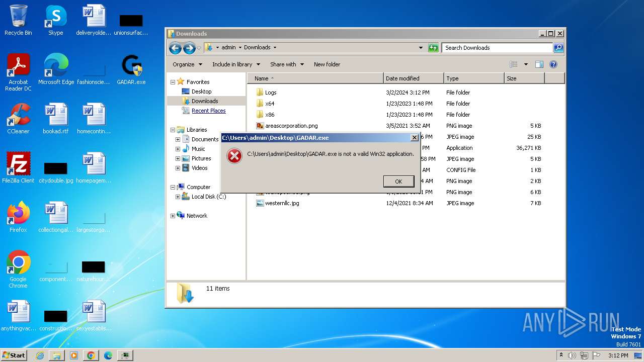Open the view options dropdown arrow

coord(526,64)
